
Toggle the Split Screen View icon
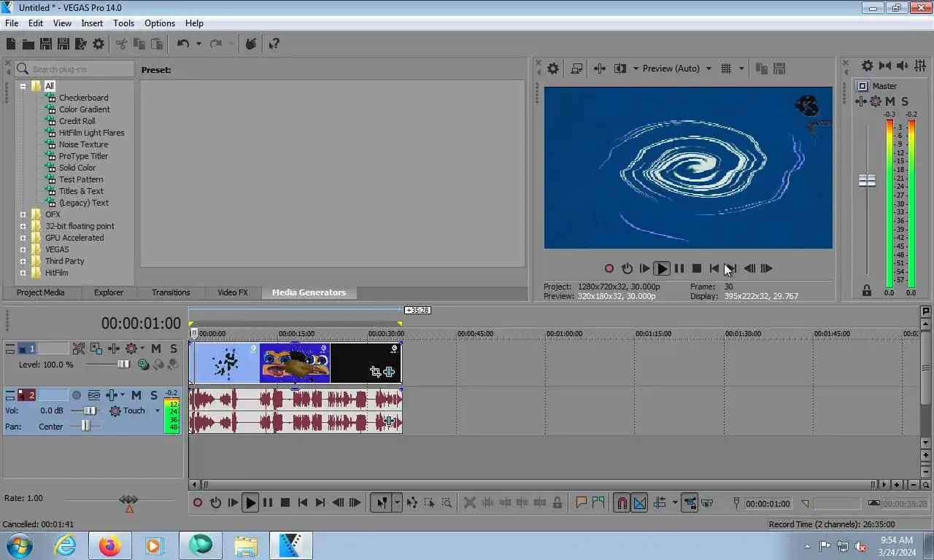pos(620,69)
